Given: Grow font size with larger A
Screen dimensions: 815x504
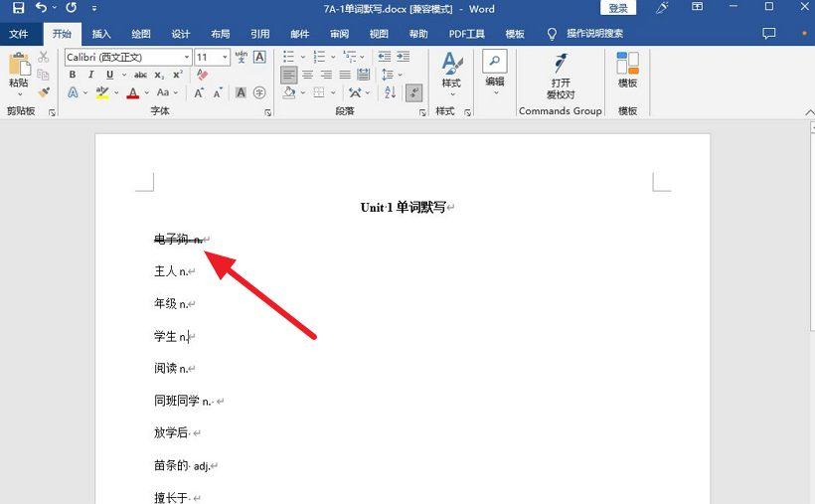Looking at the screenshot, I should (x=199, y=92).
